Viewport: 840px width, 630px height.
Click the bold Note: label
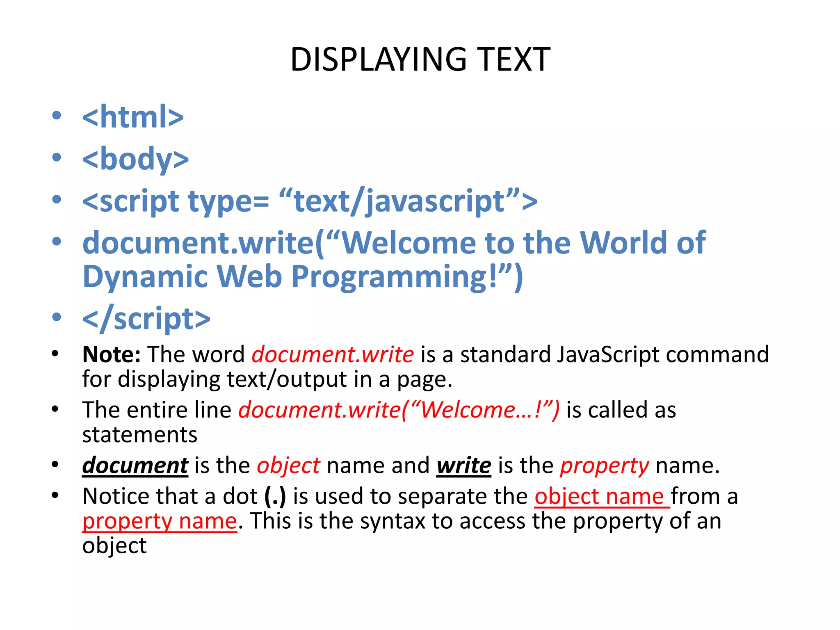coord(112,354)
